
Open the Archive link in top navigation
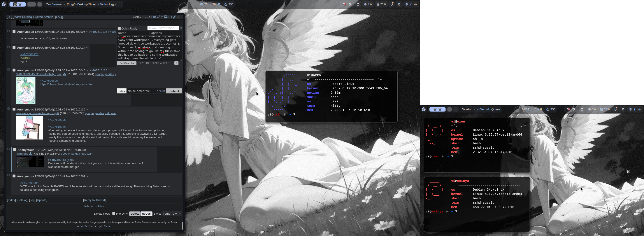(x=49, y=17)
